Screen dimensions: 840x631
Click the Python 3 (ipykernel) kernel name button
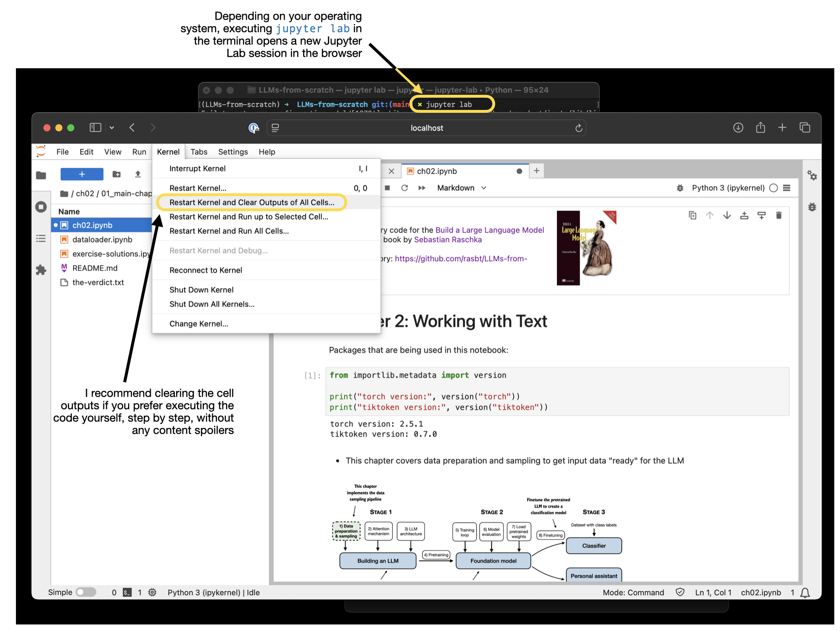[x=728, y=188]
